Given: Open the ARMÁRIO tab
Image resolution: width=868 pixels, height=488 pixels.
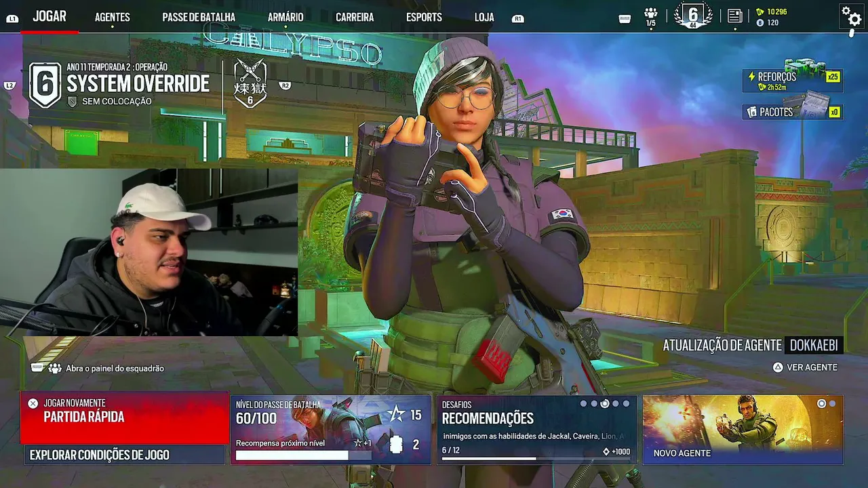Looking at the screenshot, I should (285, 18).
